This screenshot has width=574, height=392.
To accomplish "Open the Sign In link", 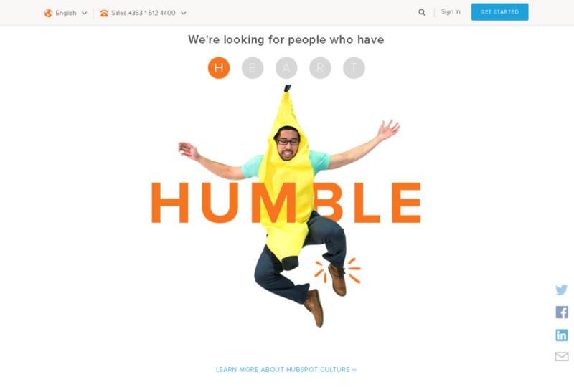I will point(451,11).
